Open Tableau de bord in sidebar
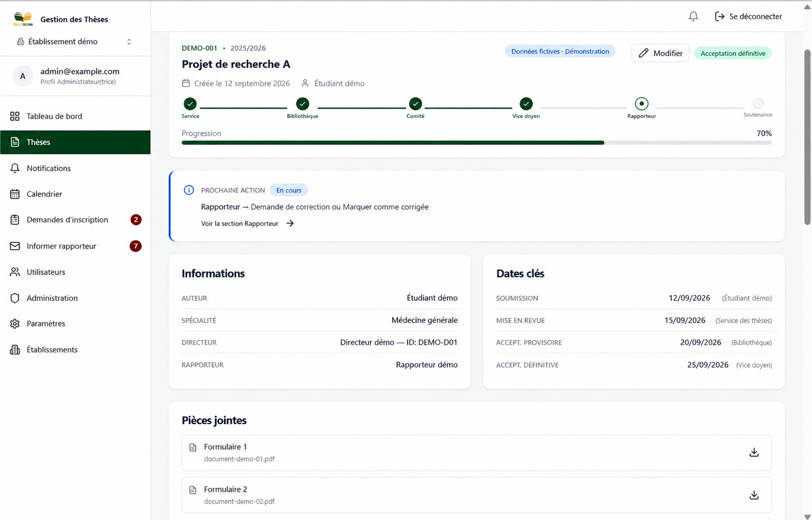812x520 pixels. tap(75, 116)
